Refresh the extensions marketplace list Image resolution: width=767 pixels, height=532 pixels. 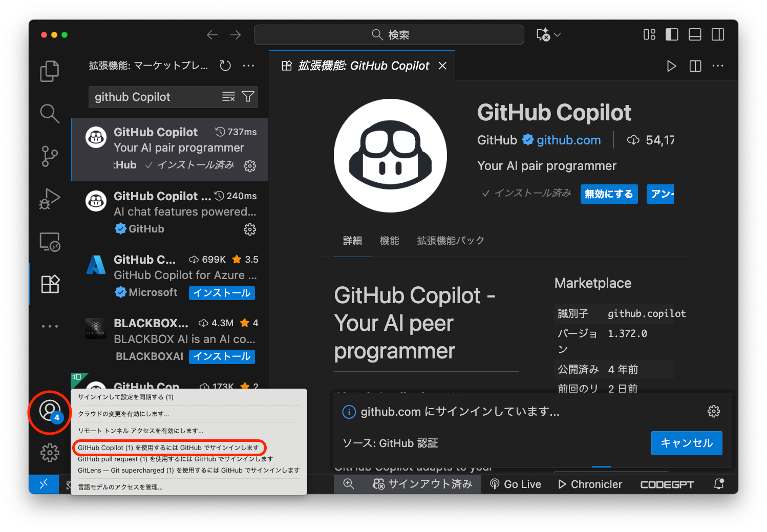coord(225,66)
